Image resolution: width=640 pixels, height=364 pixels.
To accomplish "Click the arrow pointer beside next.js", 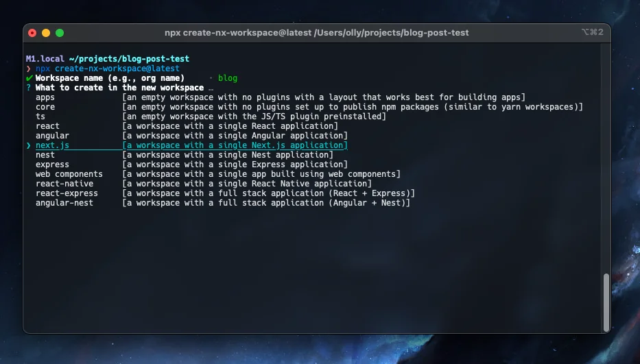I will click(x=29, y=145).
